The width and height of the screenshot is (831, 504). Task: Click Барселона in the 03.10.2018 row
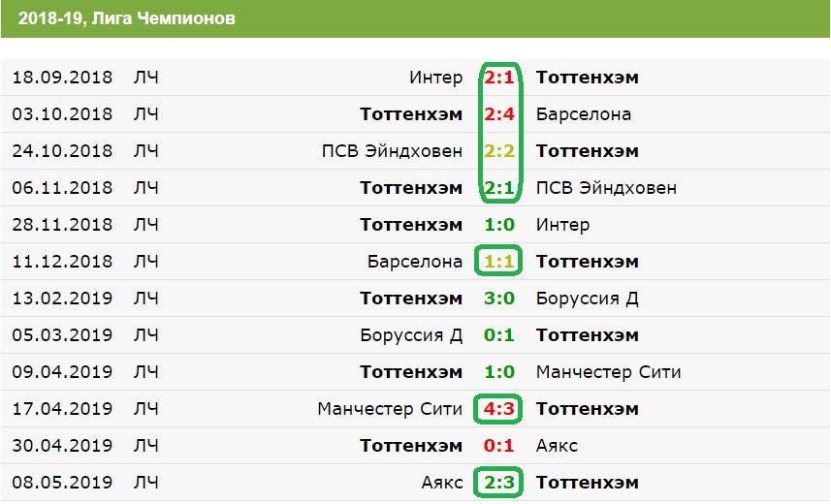(583, 114)
